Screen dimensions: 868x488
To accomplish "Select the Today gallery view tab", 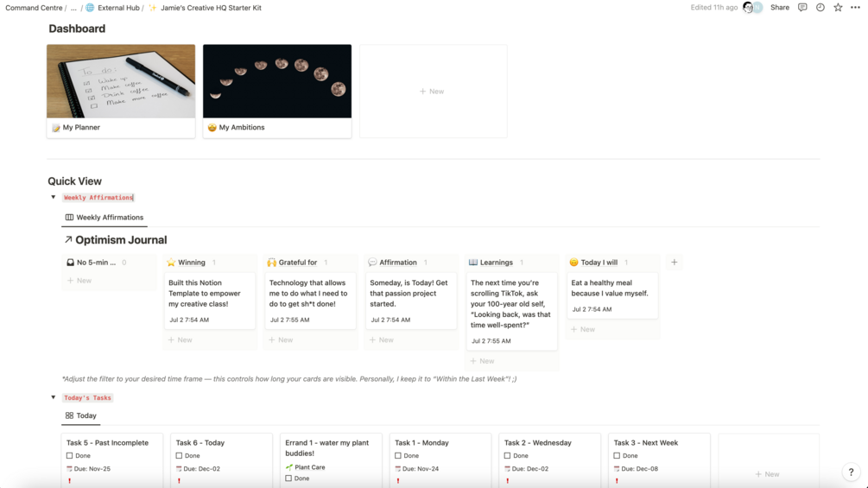I will click(81, 415).
